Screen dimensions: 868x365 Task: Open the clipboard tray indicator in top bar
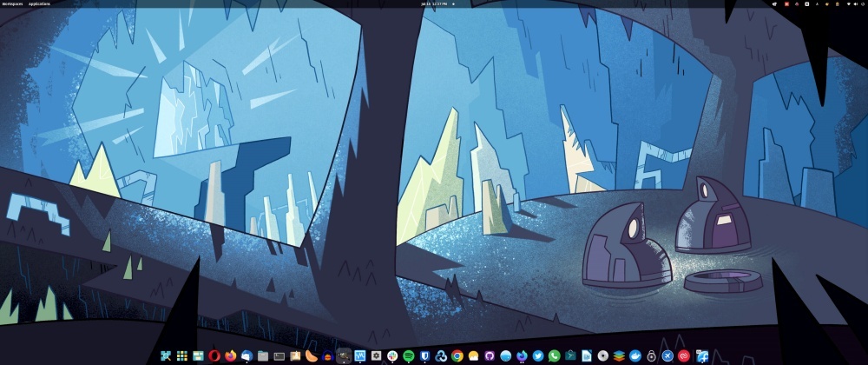pos(838,3)
